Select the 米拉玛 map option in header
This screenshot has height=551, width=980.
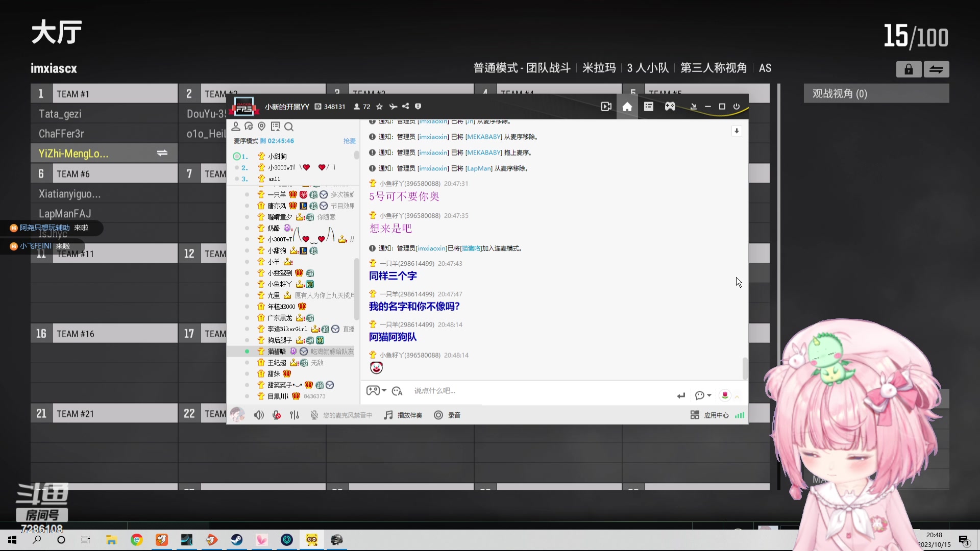[x=598, y=67]
